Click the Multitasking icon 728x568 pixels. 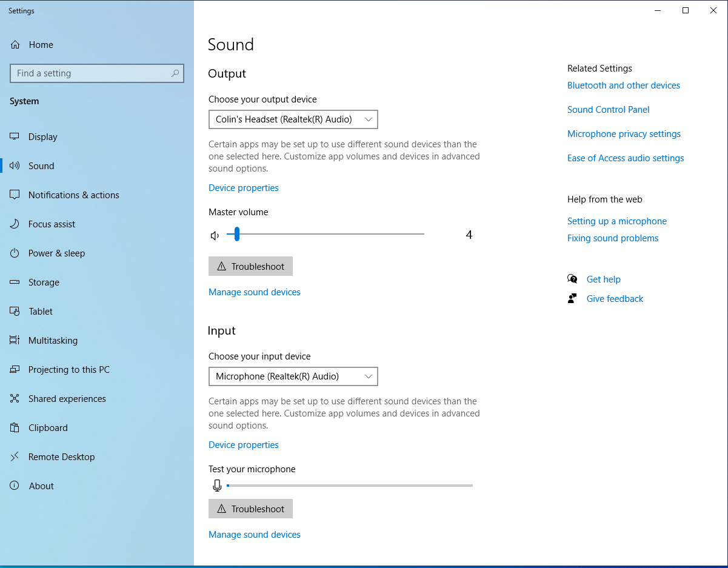pos(15,341)
